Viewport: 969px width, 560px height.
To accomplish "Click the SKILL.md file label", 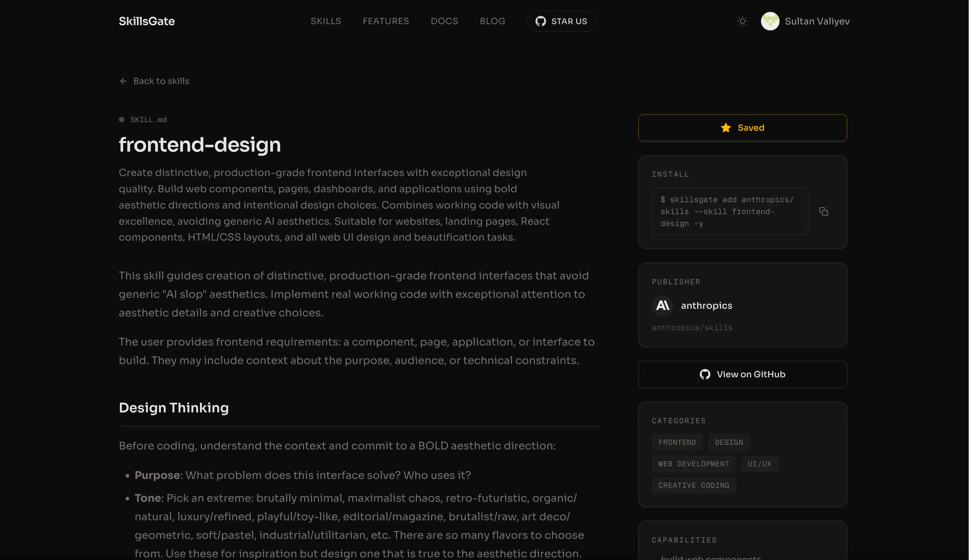I will coord(148,119).
